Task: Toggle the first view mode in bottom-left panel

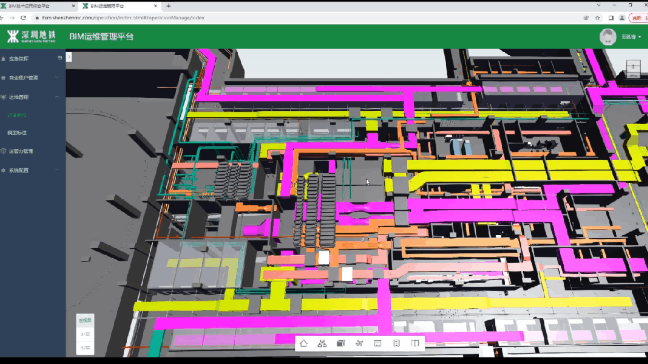Action: (85, 320)
